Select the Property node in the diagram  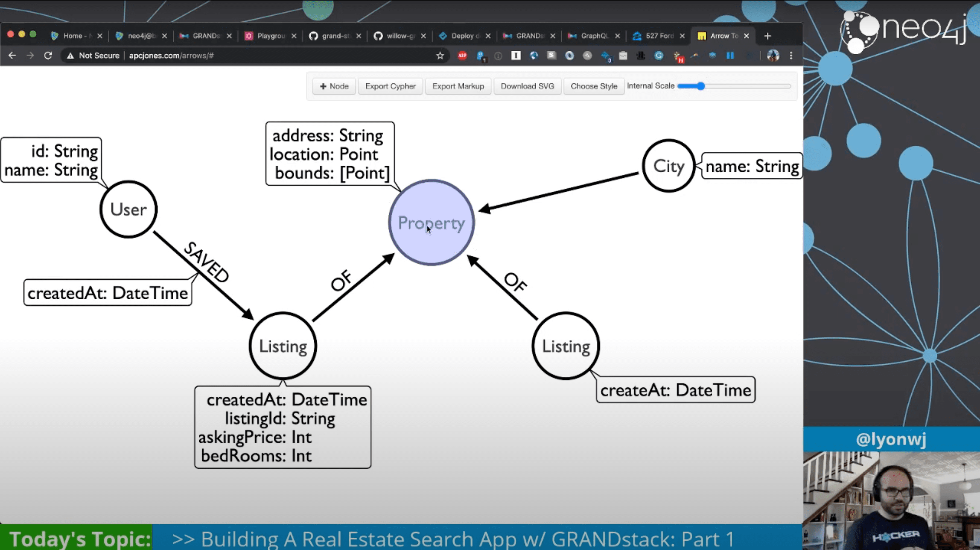pos(431,223)
